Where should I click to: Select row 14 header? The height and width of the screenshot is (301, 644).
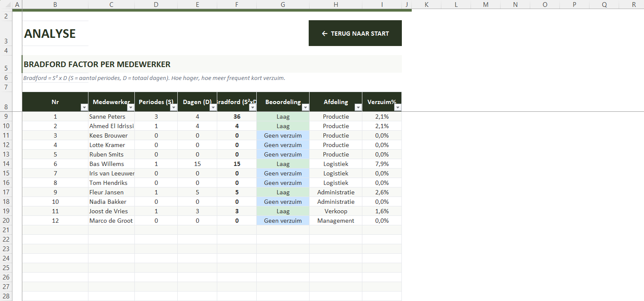point(6,164)
